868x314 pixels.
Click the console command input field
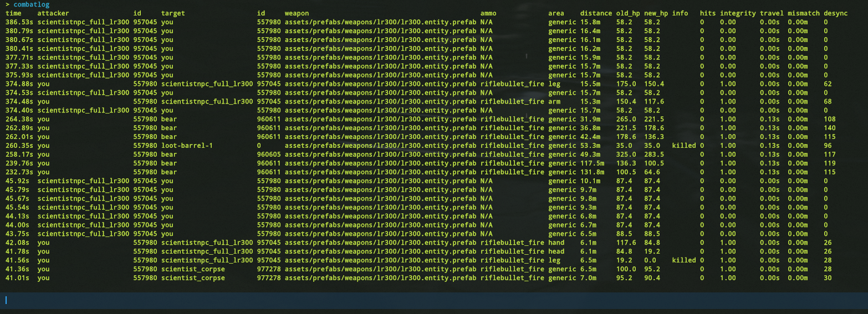click(434, 300)
